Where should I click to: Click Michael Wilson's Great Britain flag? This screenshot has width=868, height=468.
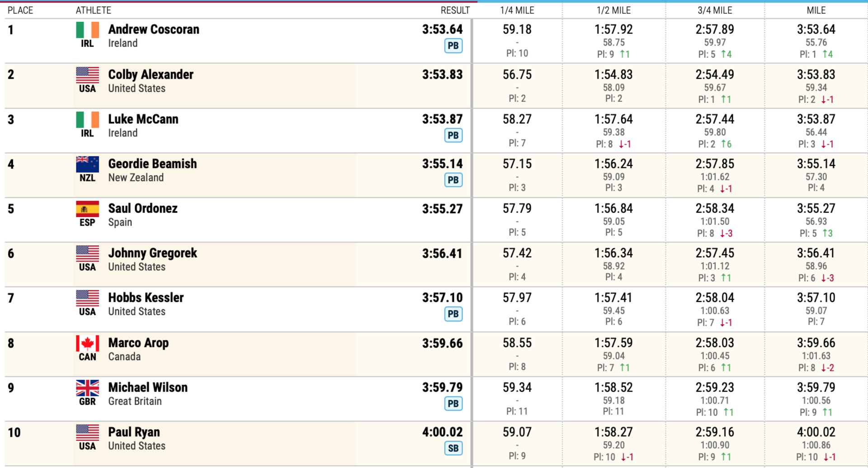(x=87, y=388)
